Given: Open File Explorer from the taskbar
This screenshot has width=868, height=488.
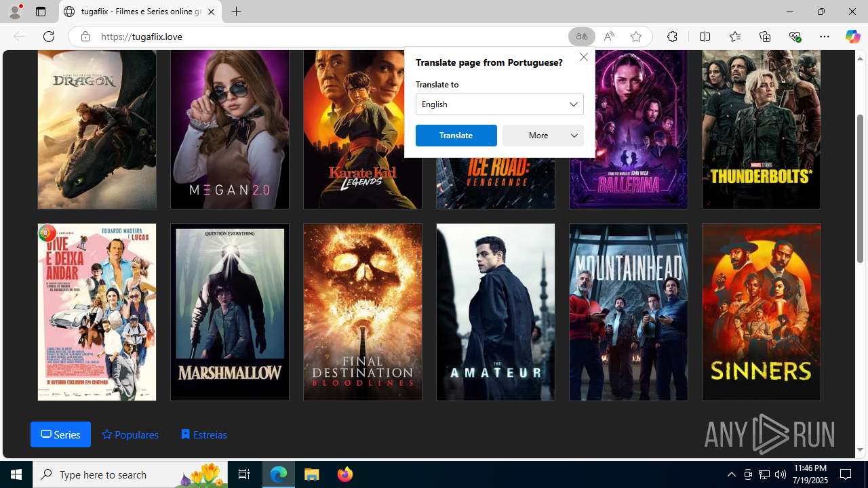Looking at the screenshot, I should pyautogui.click(x=312, y=474).
